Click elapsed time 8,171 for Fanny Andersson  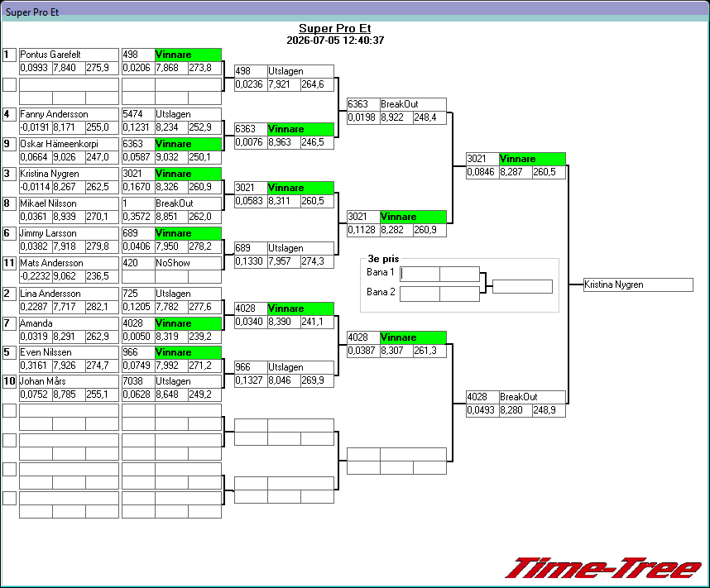(x=69, y=127)
